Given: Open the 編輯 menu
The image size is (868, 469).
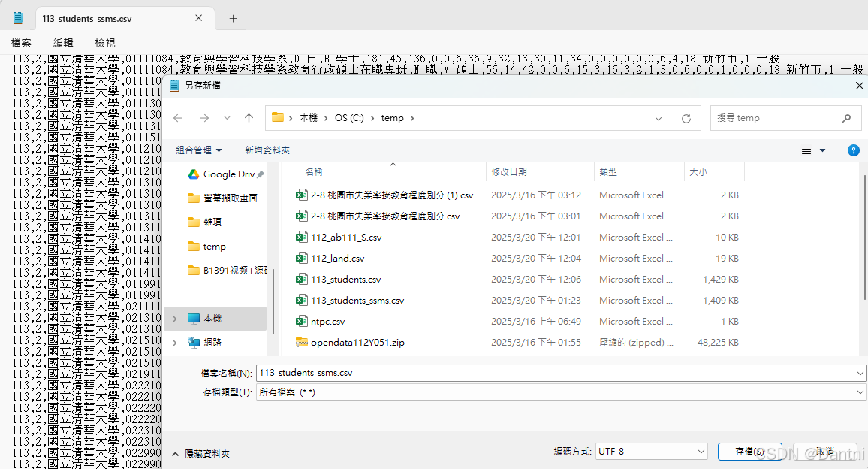Looking at the screenshot, I should tap(63, 43).
